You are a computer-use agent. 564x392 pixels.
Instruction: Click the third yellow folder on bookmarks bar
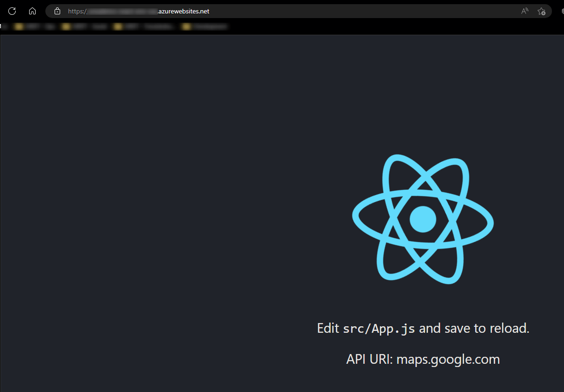(117, 26)
